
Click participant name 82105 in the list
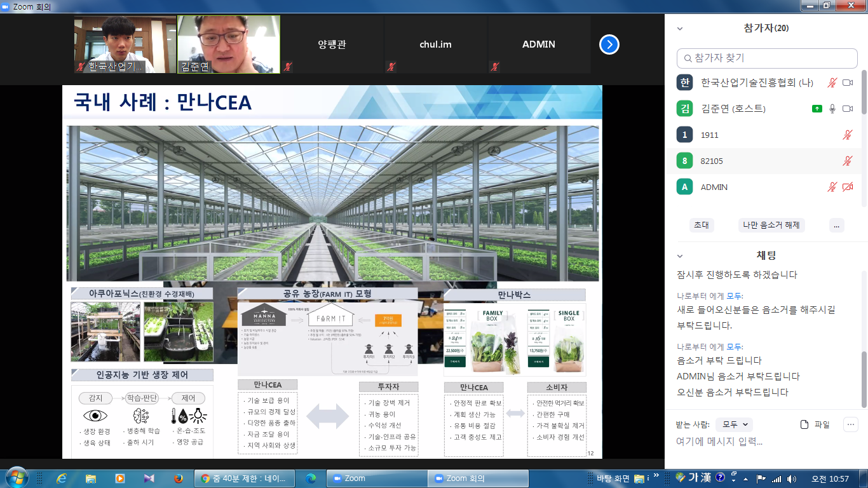(712, 161)
